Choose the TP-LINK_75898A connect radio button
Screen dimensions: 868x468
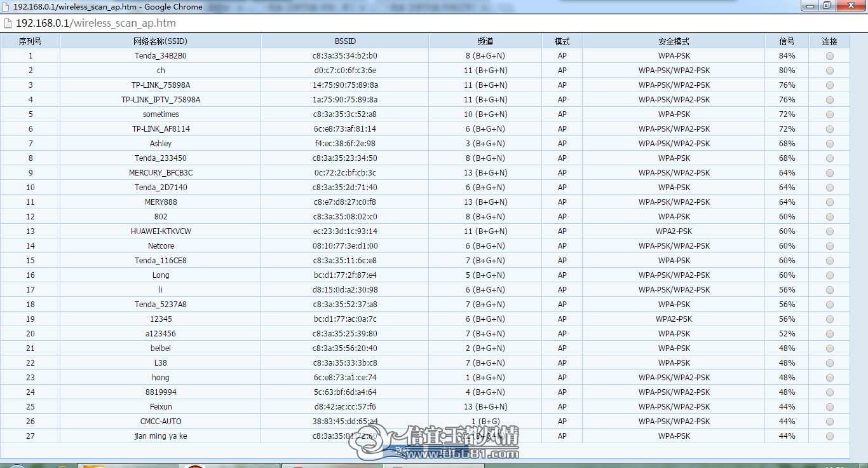pos(829,85)
